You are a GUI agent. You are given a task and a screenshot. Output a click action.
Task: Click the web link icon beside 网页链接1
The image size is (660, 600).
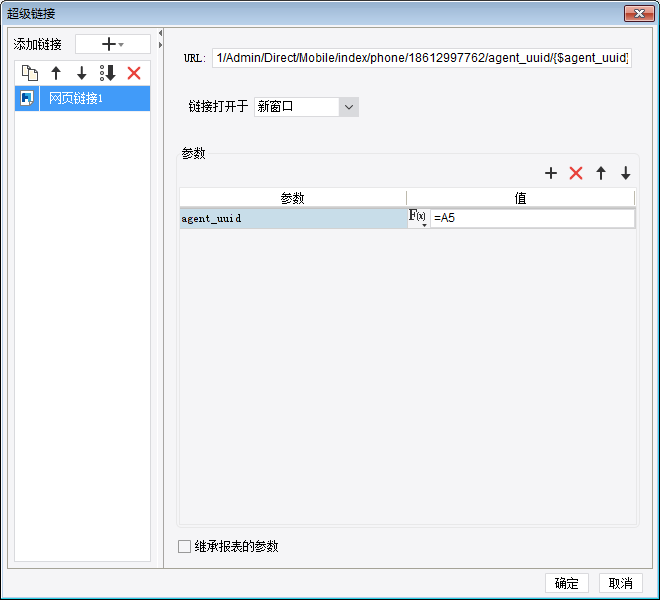pyautogui.click(x=27, y=99)
